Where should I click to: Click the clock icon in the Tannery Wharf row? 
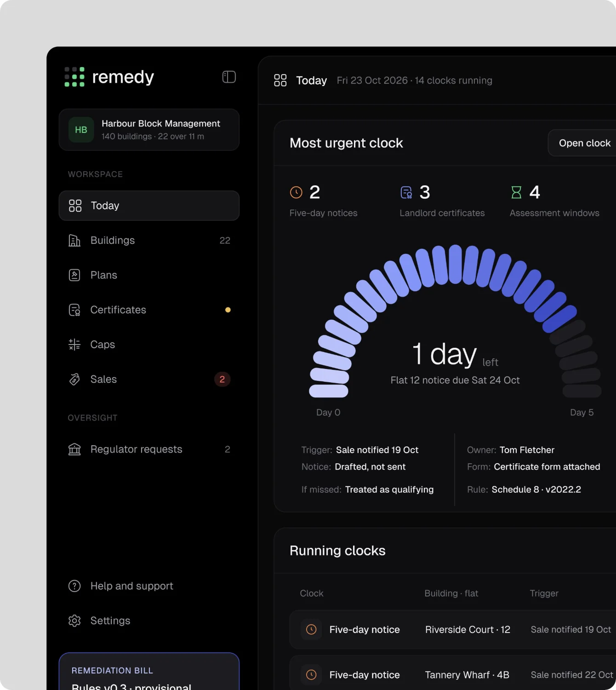pos(311,675)
